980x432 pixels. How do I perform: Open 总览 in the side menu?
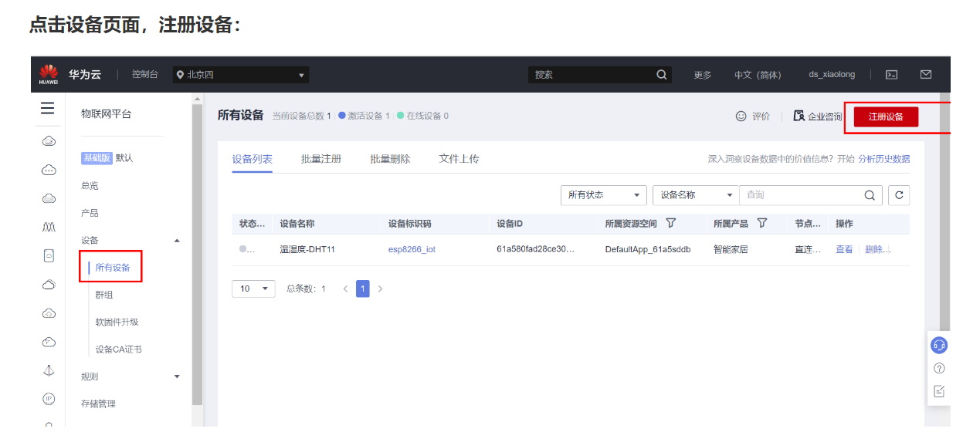tap(90, 186)
